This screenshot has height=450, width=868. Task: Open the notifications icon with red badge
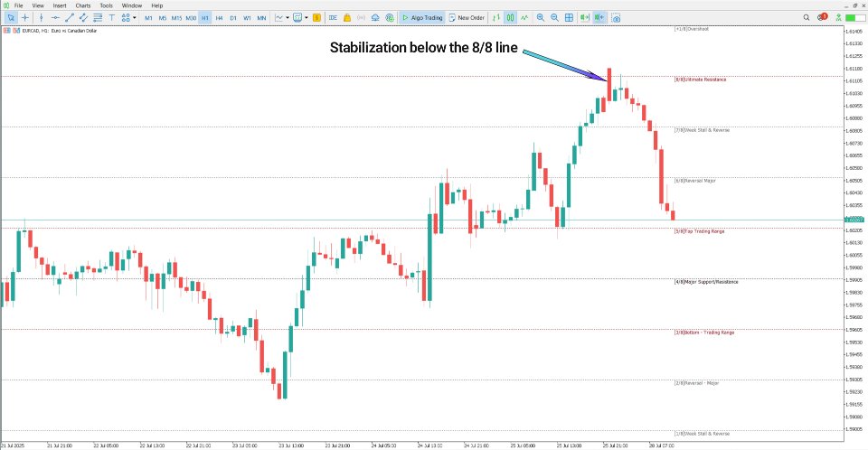click(823, 17)
